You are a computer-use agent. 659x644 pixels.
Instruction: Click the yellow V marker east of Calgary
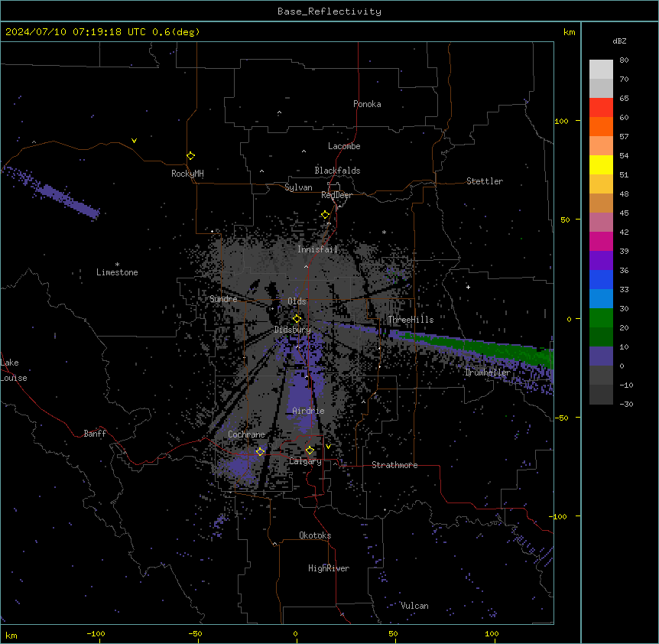[328, 447]
